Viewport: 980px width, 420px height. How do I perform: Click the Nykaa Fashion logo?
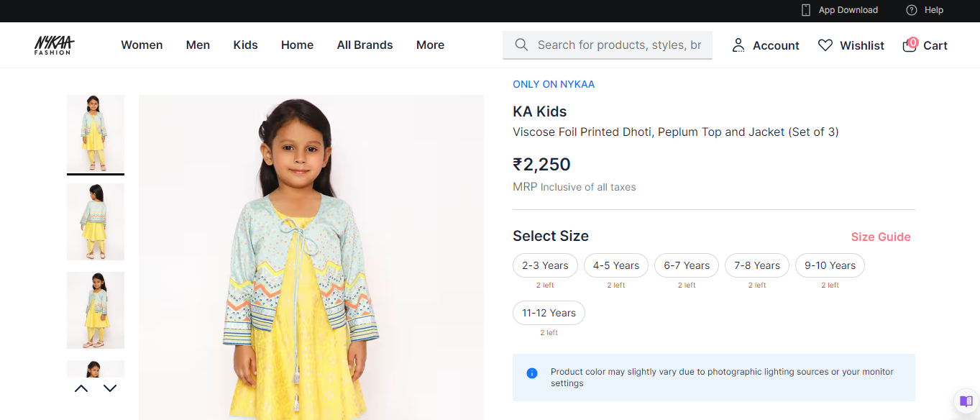pos(54,45)
